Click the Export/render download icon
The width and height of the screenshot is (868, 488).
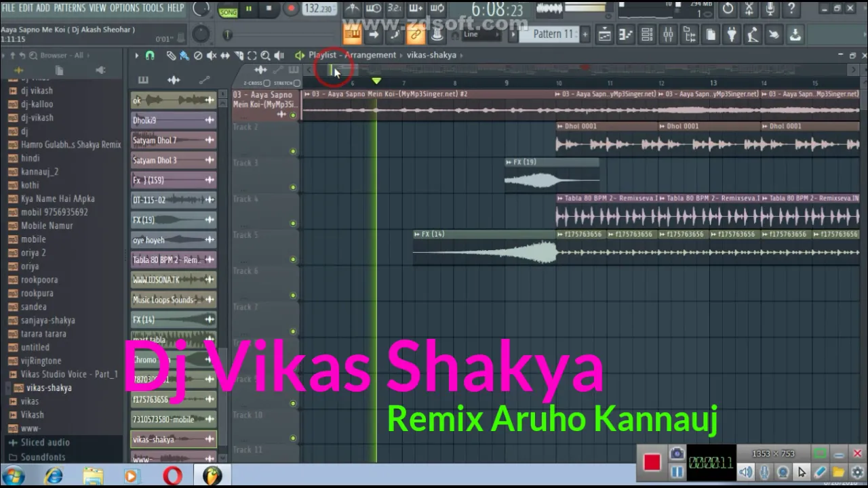tap(795, 34)
